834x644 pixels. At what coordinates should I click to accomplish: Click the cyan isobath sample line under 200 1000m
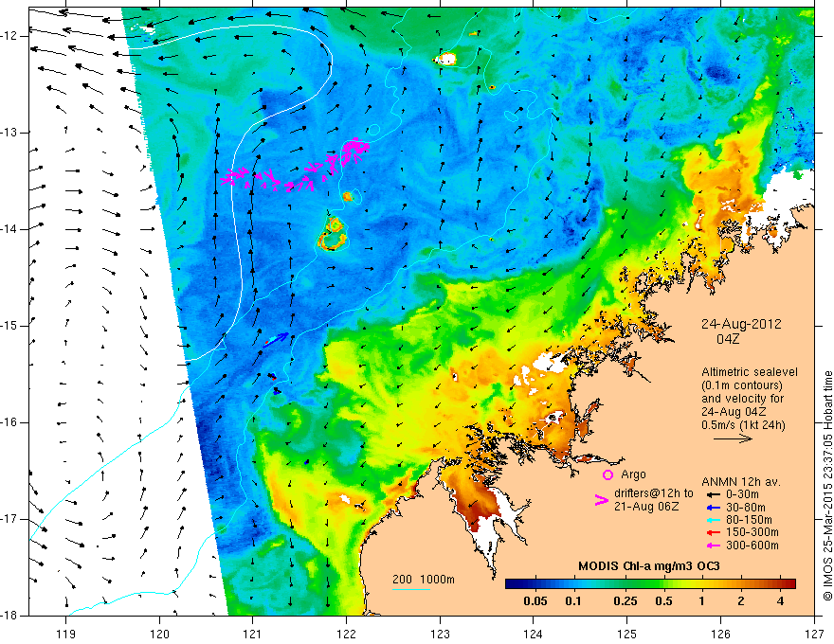click(411, 589)
